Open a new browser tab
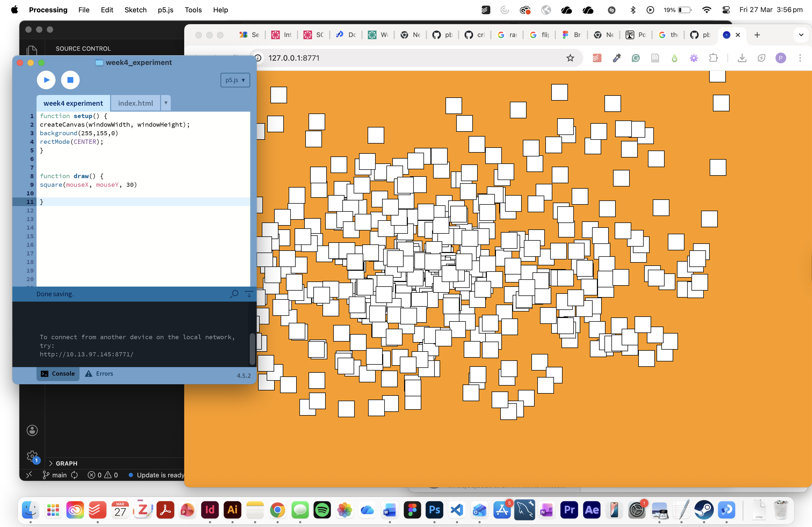812x527 pixels. coord(757,35)
